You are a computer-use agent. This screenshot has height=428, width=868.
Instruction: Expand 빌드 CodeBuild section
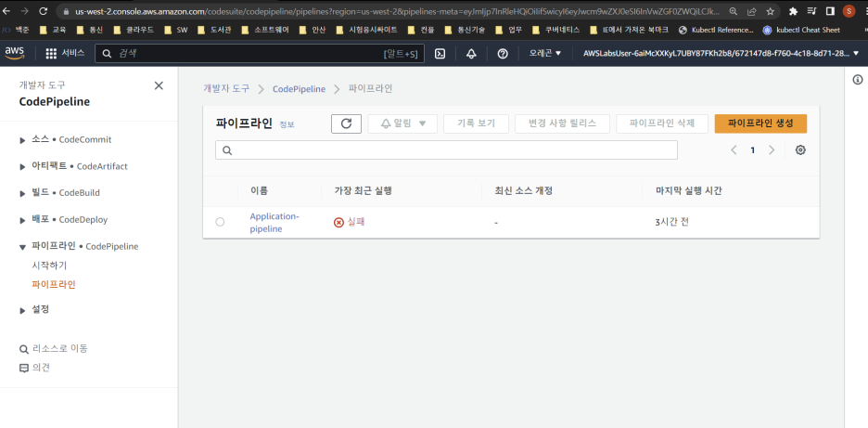(22, 193)
